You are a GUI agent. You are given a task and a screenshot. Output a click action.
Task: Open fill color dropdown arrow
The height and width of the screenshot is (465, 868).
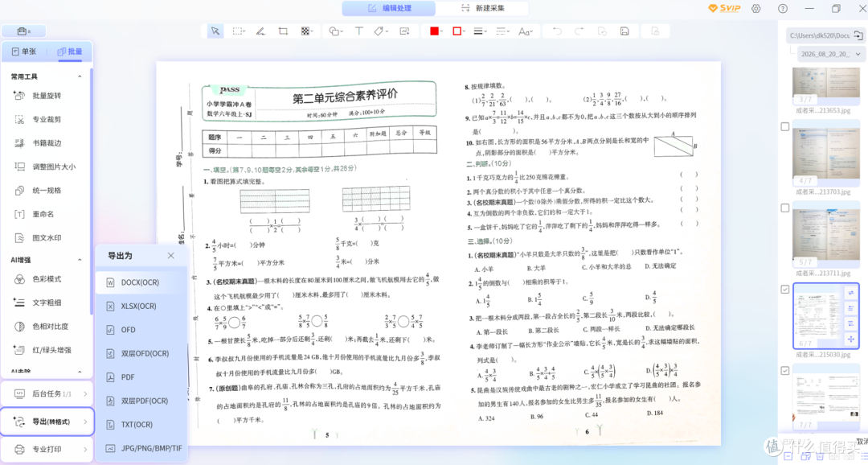[442, 31]
